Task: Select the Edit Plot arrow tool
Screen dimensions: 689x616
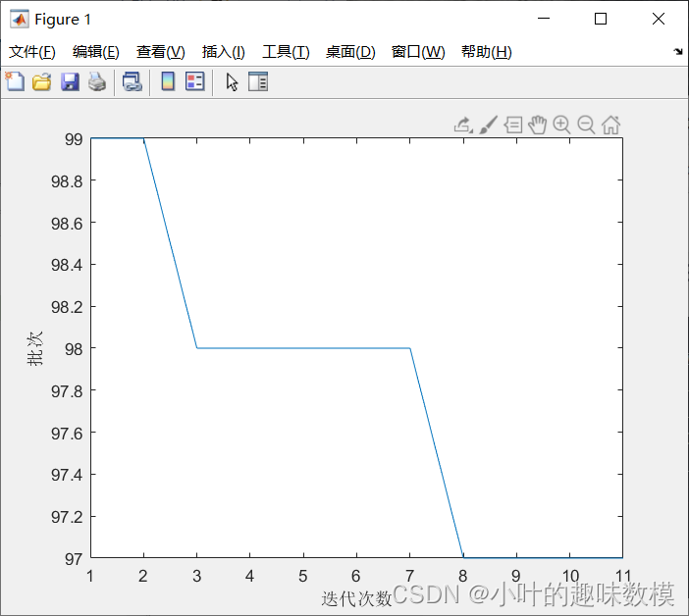Action: pyautogui.click(x=232, y=82)
